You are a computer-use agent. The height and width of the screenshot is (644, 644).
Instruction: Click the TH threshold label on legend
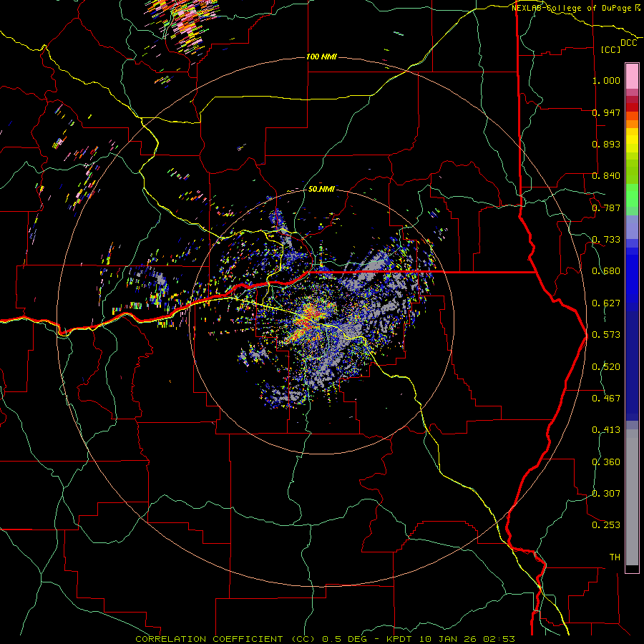615,557
